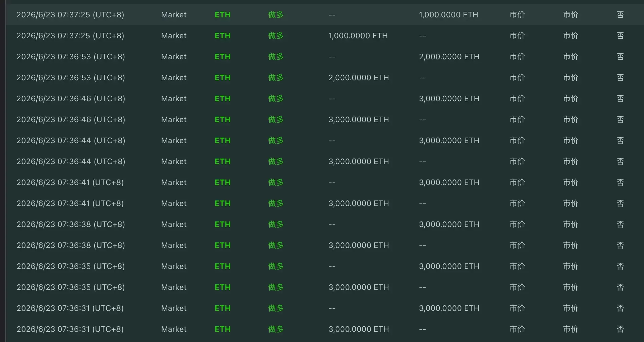
Task: Click the non-highlighted 07:37:25 row's 1,000.0000 ETH amount
Action: coord(358,36)
